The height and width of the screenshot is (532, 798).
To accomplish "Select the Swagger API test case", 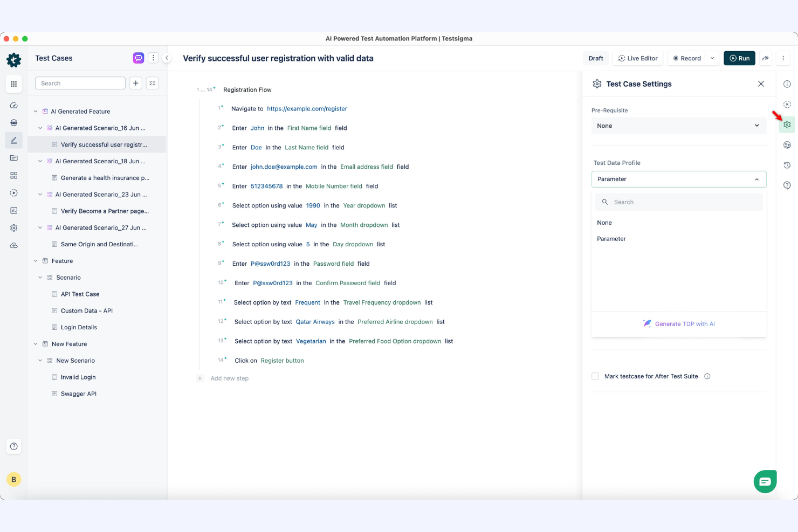I will click(x=79, y=393).
